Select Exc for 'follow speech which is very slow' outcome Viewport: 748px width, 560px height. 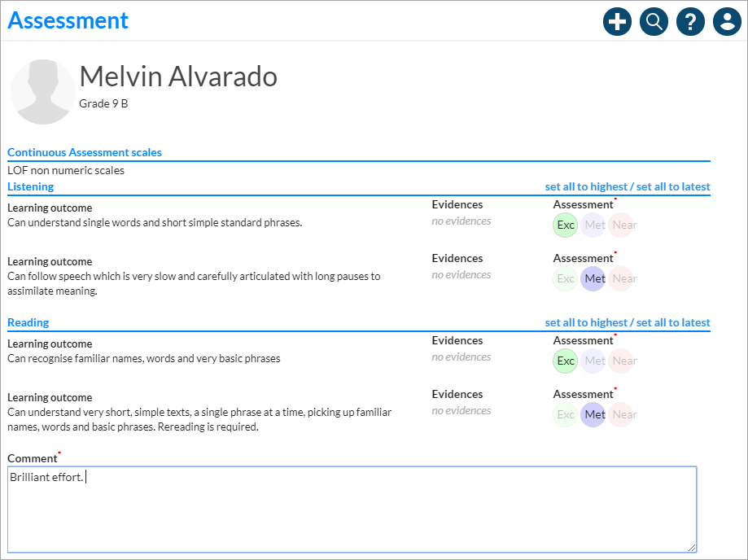pos(566,278)
